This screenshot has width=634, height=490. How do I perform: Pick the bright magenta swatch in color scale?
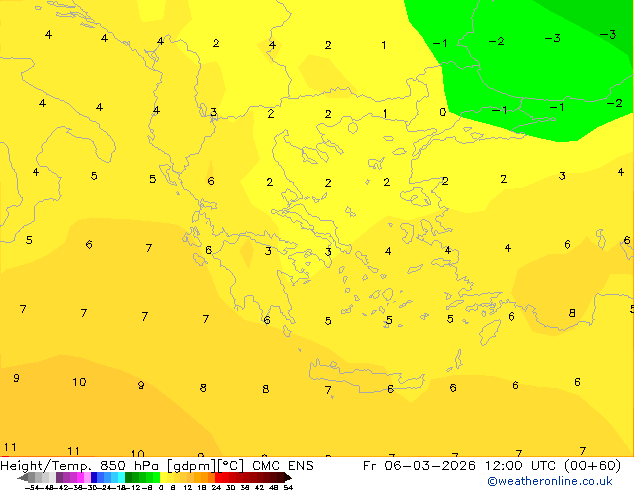[80, 477]
